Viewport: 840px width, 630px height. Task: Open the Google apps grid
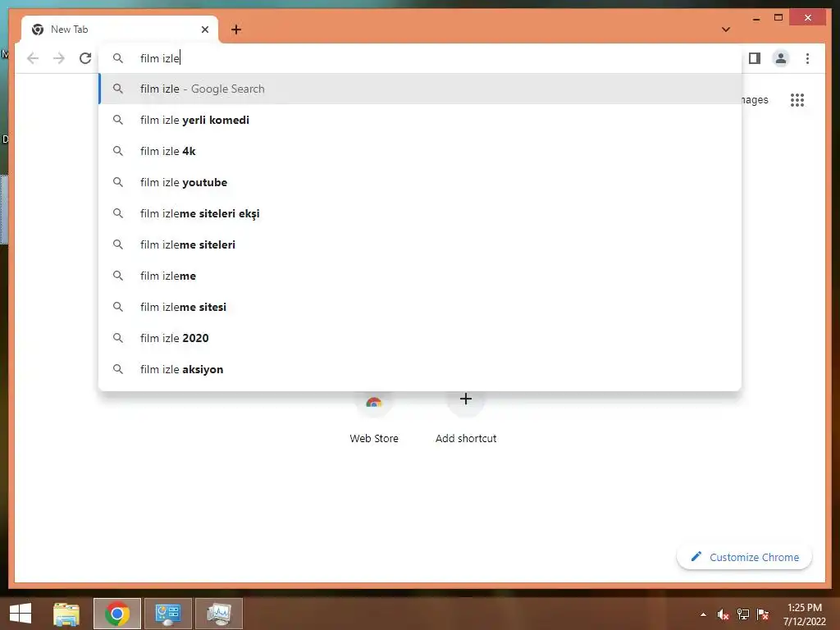[797, 99]
